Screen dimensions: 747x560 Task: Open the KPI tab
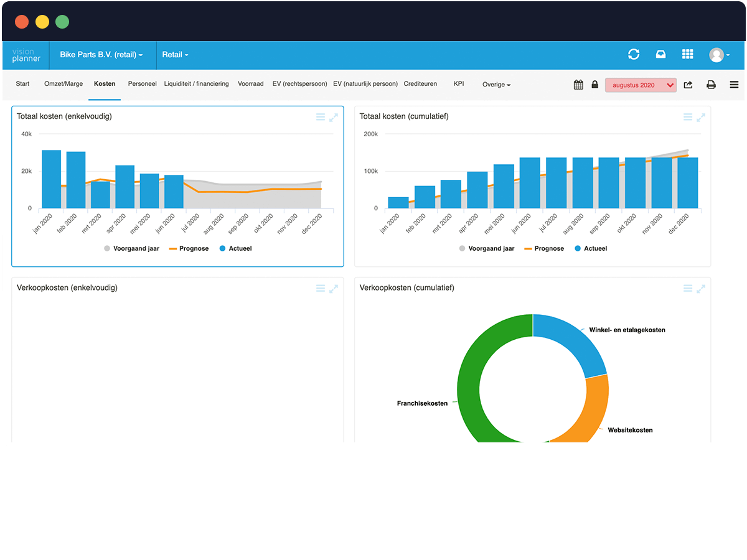point(459,83)
